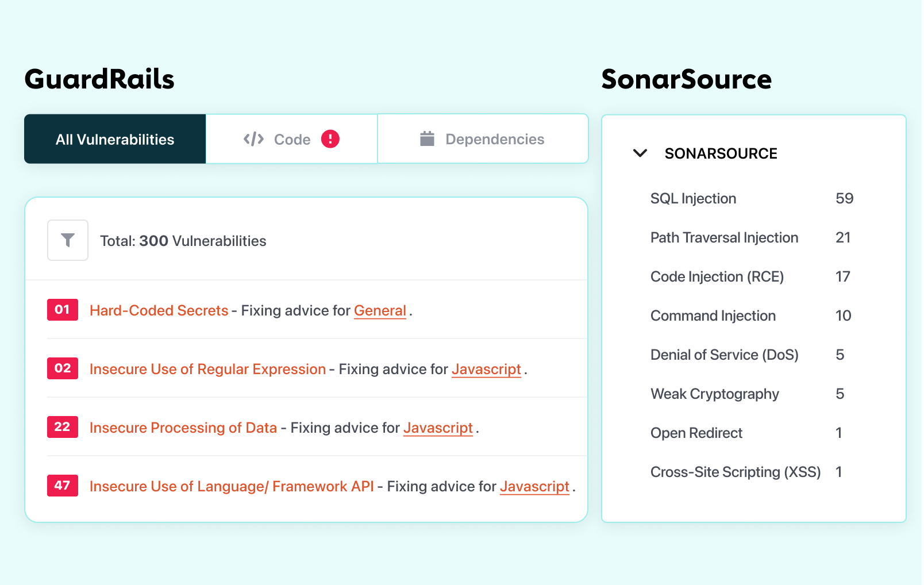Open the SONARSOURCE chevron dropdown
This screenshot has height=585, width=924.
[x=640, y=153]
